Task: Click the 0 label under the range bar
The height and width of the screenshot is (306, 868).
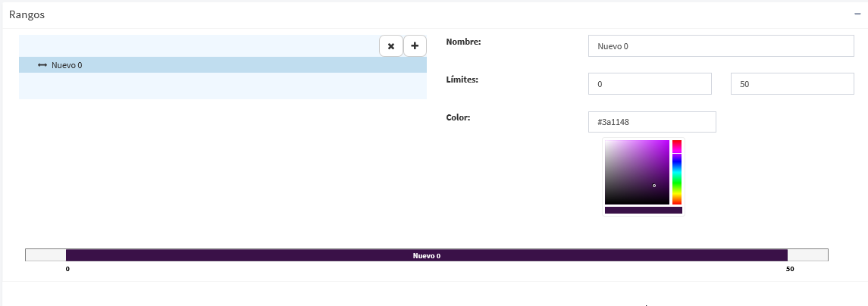Action: pyautogui.click(x=67, y=270)
